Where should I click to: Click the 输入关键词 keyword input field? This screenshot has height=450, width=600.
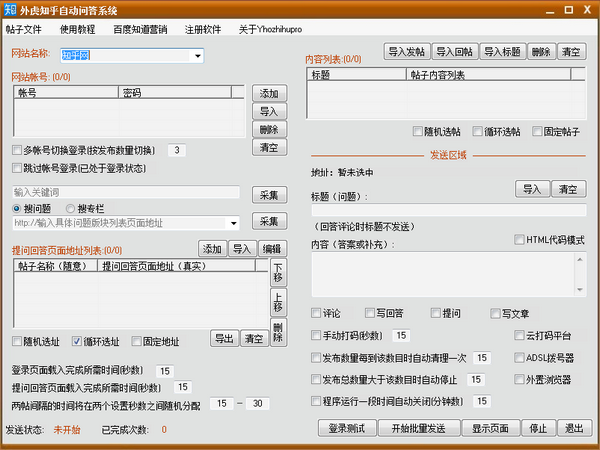tap(126, 192)
